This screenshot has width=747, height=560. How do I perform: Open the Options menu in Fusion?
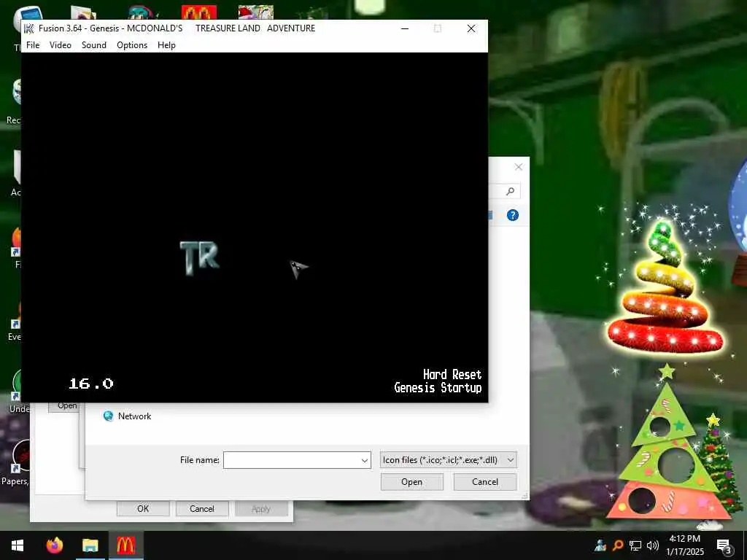point(132,44)
